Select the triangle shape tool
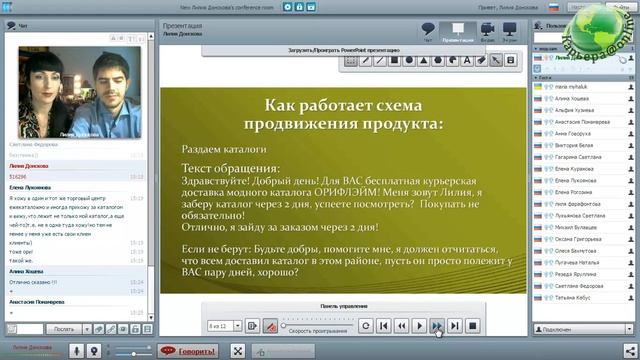640x360 pixels. (424, 61)
